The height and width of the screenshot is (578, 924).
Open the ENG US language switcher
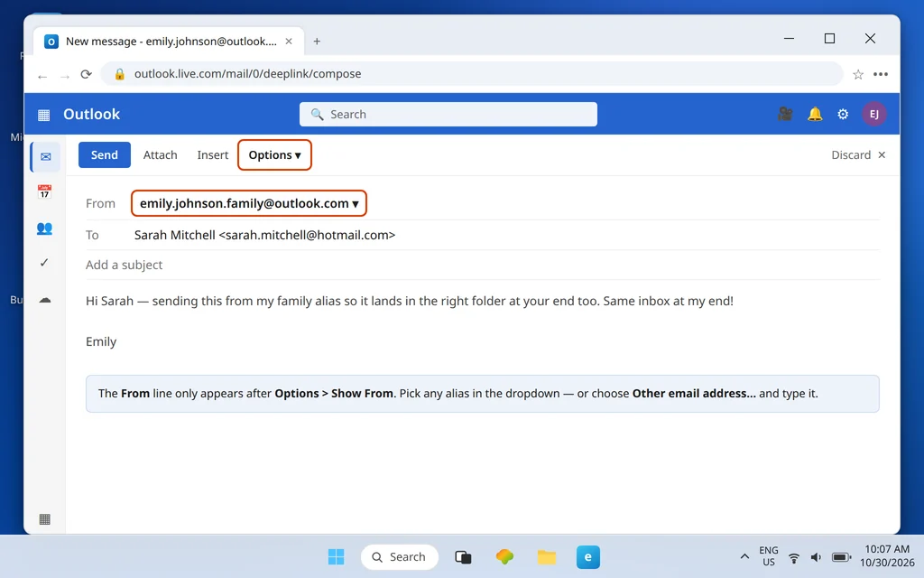pyautogui.click(x=769, y=556)
